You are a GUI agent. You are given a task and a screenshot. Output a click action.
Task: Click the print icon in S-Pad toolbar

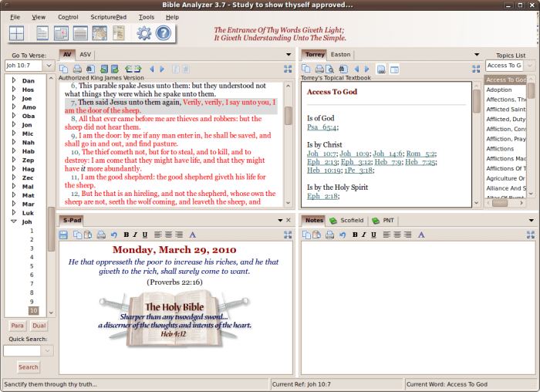coord(101,235)
